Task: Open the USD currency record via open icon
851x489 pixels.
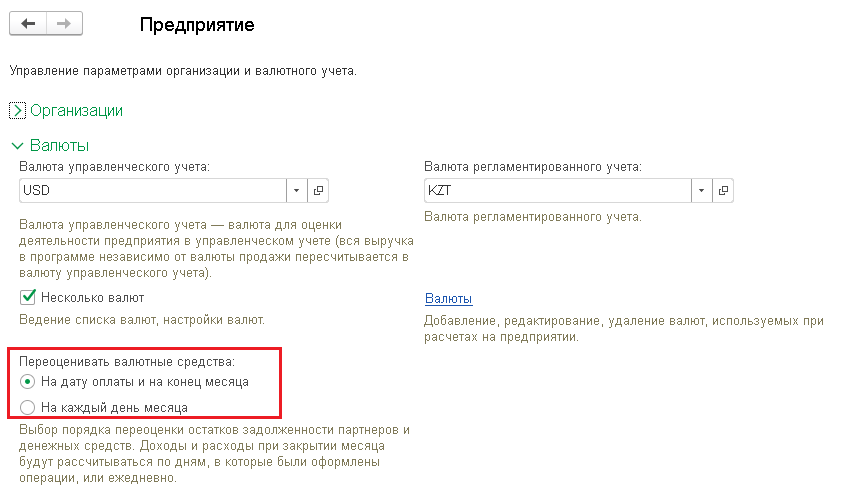Action: click(318, 190)
